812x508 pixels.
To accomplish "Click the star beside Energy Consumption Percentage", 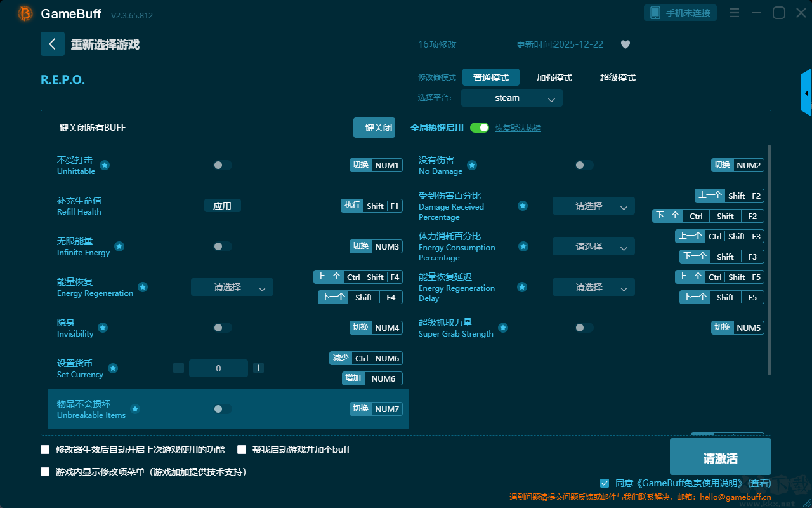I will point(523,246).
